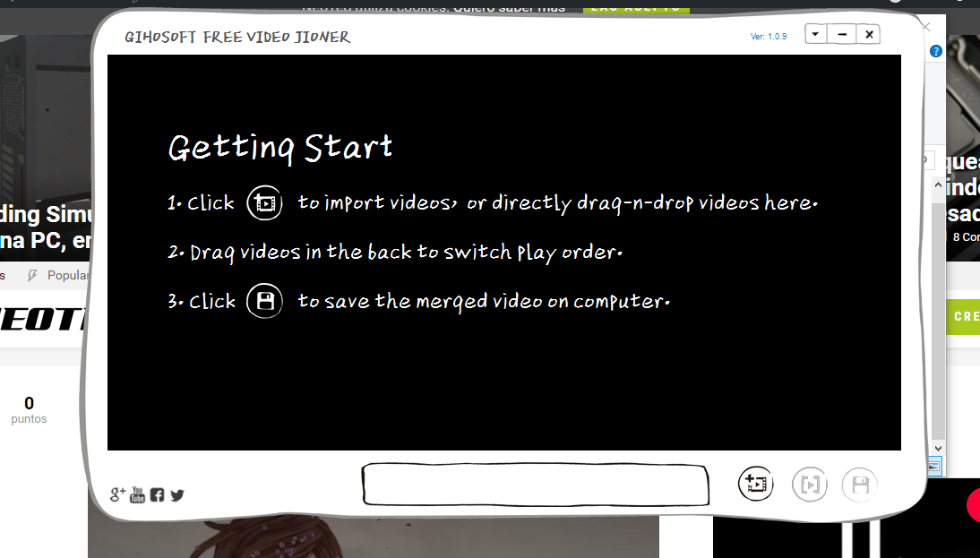This screenshot has height=558, width=980.
Task: Click the background window scrollbar down arrow
Action: tap(938, 448)
